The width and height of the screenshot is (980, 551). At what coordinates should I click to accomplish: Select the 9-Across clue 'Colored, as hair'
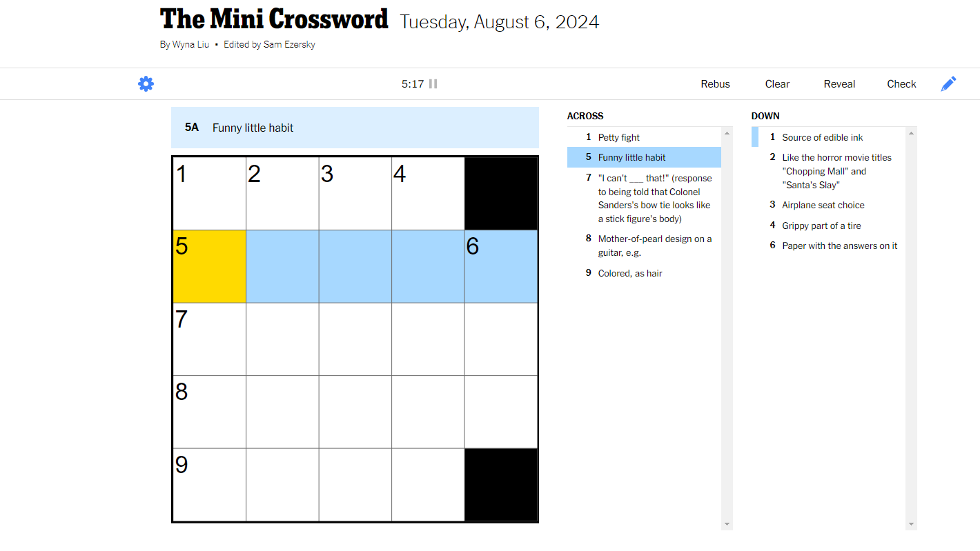(x=629, y=273)
